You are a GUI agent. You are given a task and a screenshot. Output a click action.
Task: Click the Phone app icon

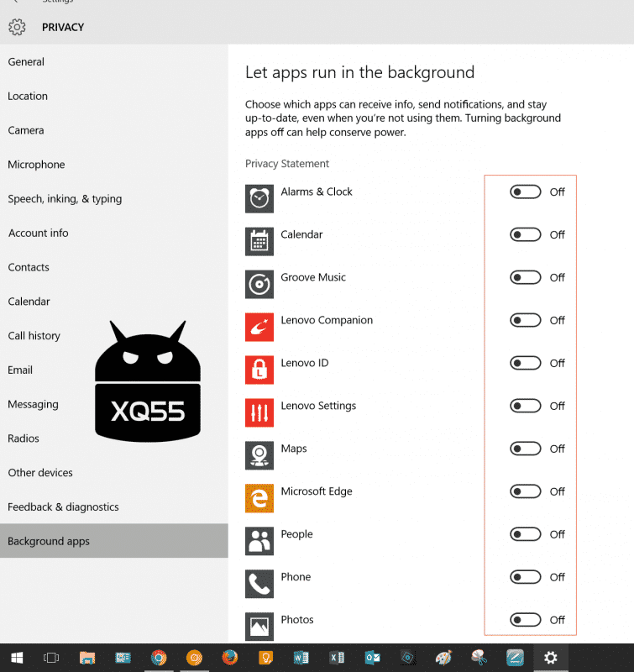259,584
